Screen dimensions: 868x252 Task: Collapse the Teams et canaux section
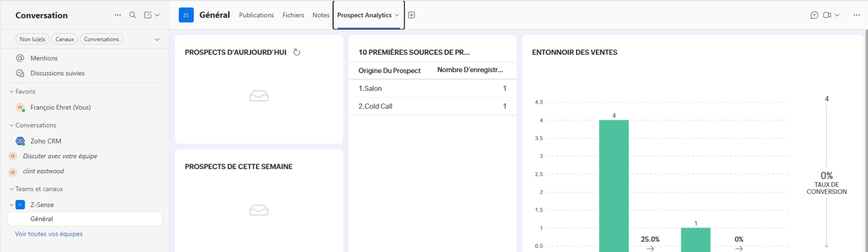(x=12, y=189)
